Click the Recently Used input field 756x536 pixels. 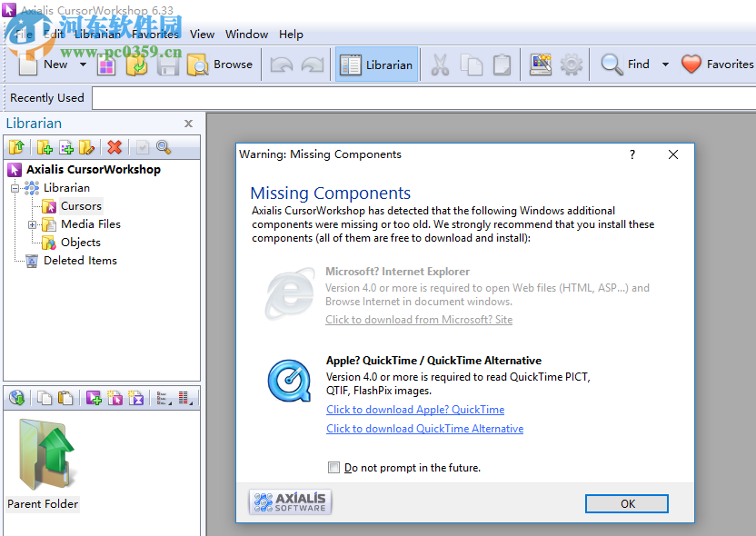423,98
